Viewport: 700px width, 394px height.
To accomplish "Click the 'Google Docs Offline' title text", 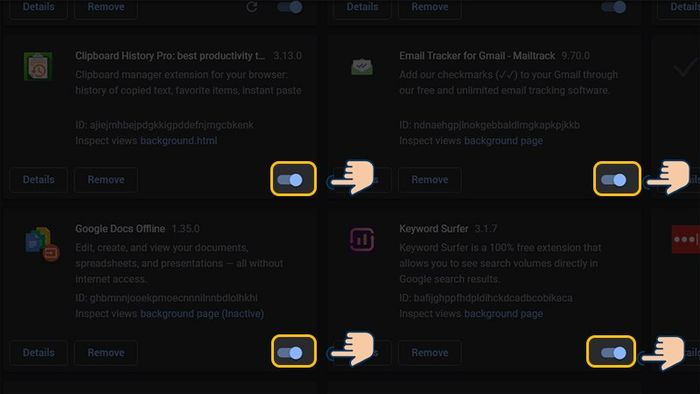I will (x=120, y=228).
